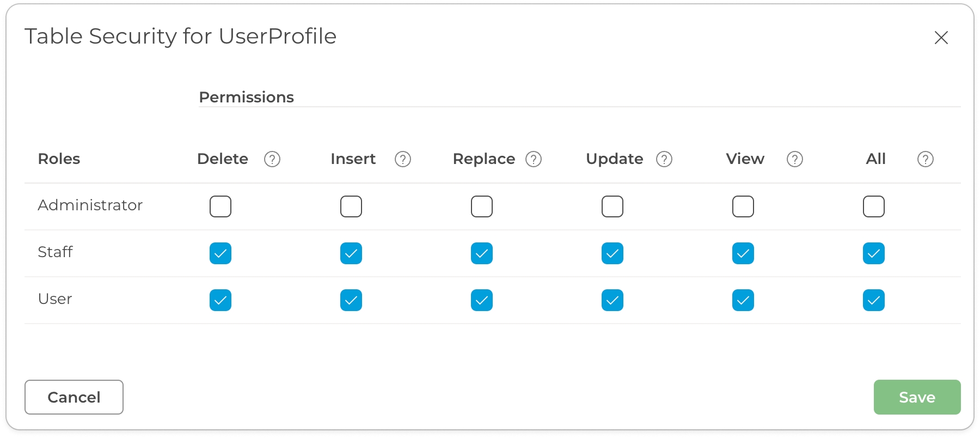Click the help icon next to Update

(x=664, y=159)
